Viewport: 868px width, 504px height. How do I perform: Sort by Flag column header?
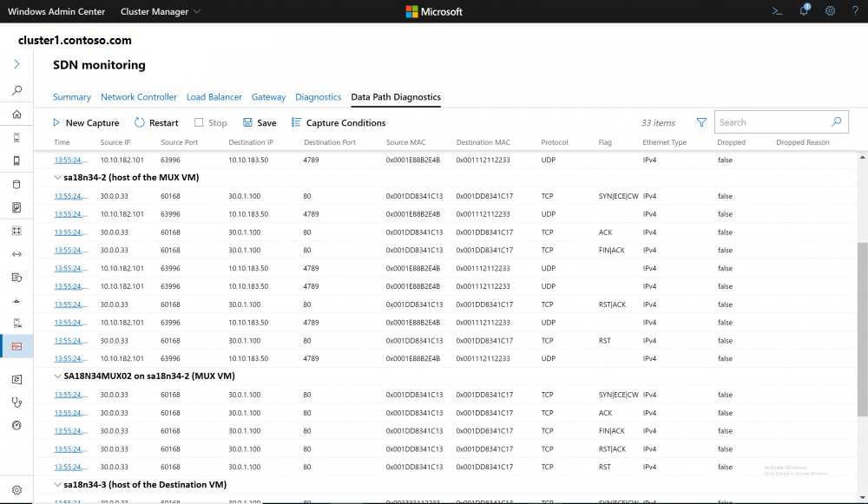(x=605, y=142)
